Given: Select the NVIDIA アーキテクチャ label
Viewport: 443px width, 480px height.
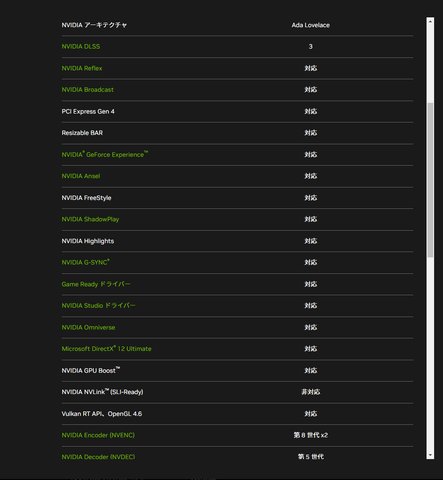Looking at the screenshot, I should pos(94,25).
